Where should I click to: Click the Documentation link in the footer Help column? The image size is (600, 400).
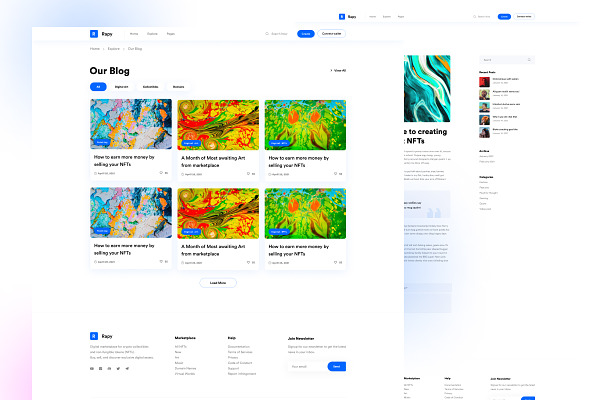239,347
